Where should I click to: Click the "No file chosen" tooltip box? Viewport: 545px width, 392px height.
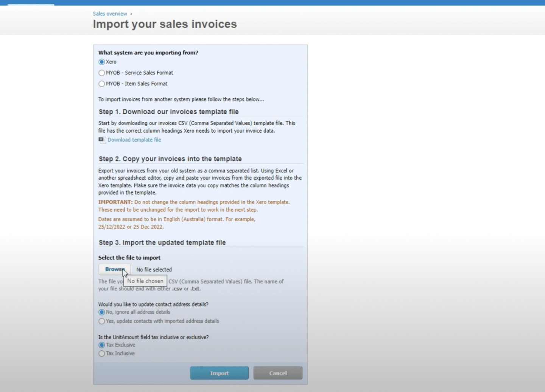tap(145, 281)
